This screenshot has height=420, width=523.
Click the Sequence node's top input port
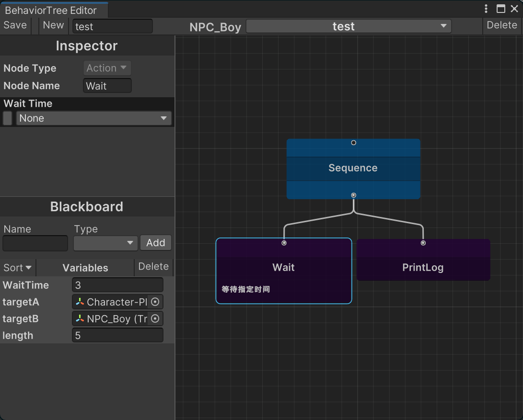coord(353,143)
